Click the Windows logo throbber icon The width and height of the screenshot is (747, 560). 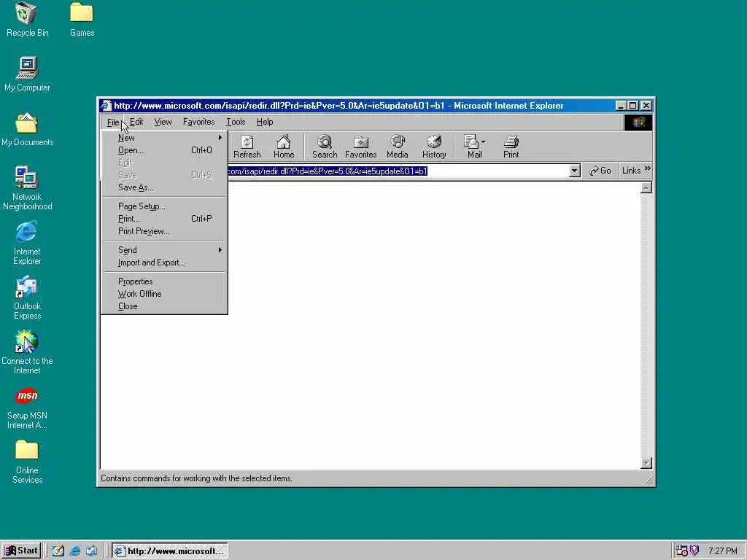point(638,122)
